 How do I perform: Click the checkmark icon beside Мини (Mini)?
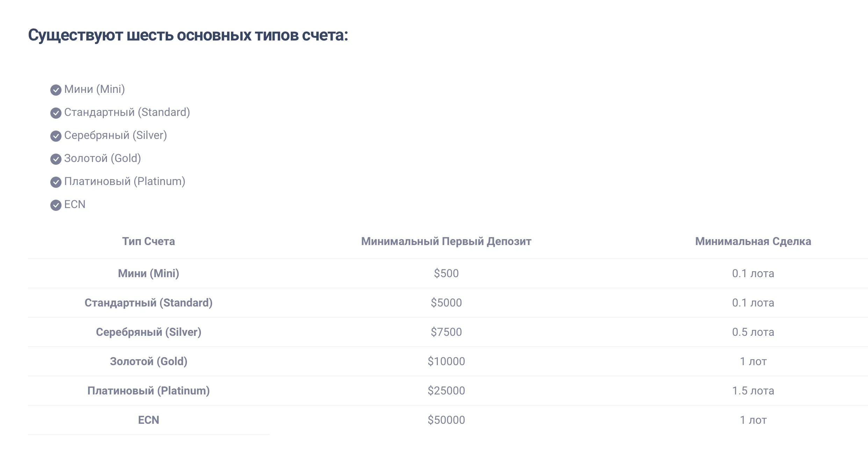[x=56, y=90]
